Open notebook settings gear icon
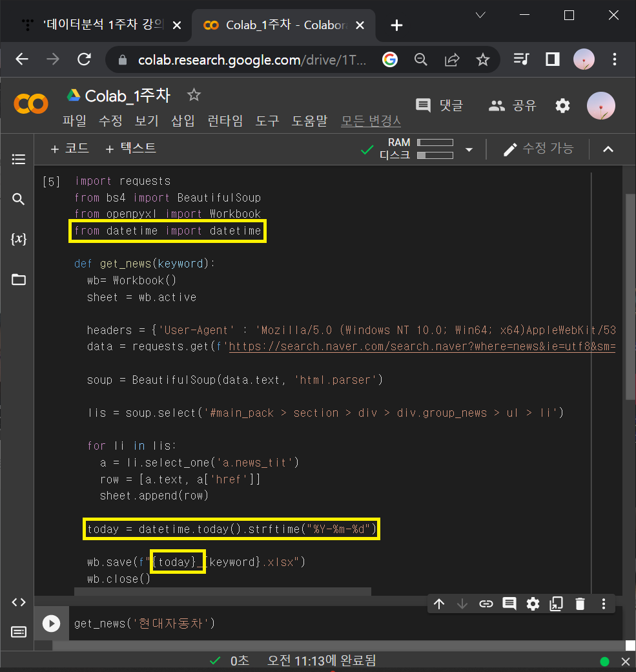 562,105
